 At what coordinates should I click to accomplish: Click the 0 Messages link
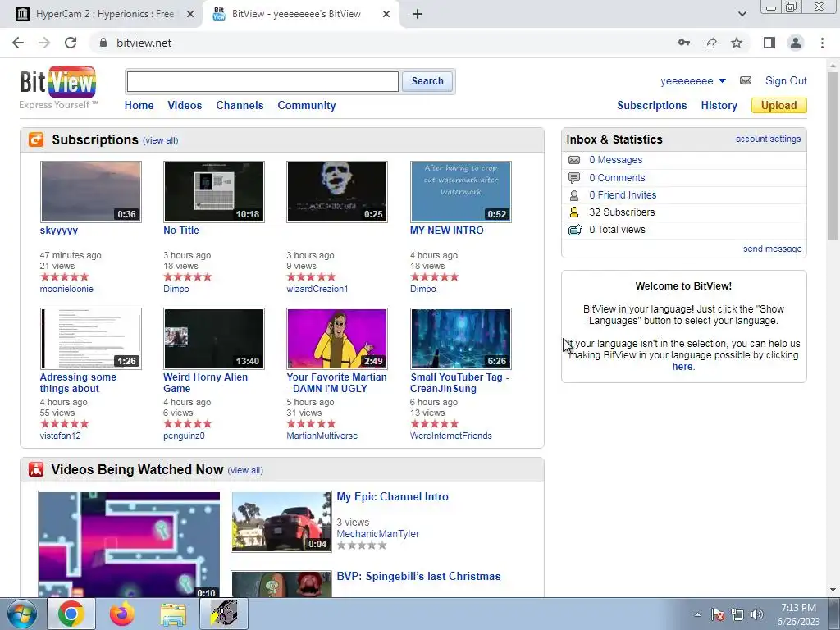click(615, 160)
